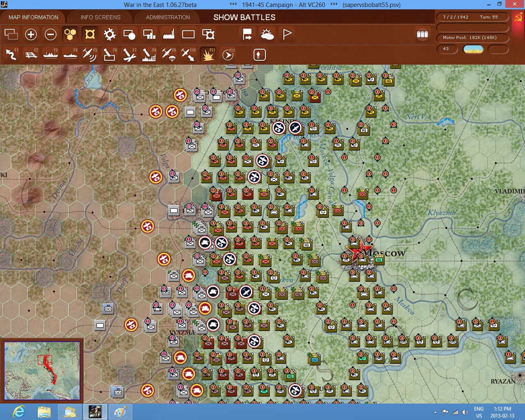
Task: Click the unit rectangle with gear icon
Action: click(x=208, y=34)
